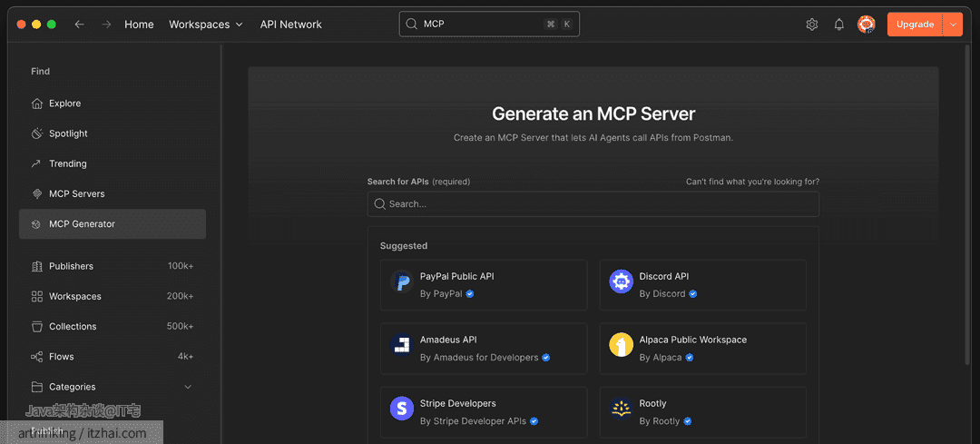The width and height of the screenshot is (980, 444).
Task: Click the Alpaca logo icon
Action: click(x=622, y=344)
